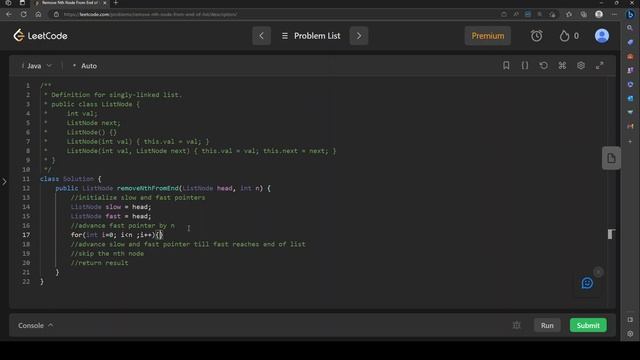Click the sidebar search magnifier icon
Viewport: 640px width, 360px height.
[x=630, y=28]
